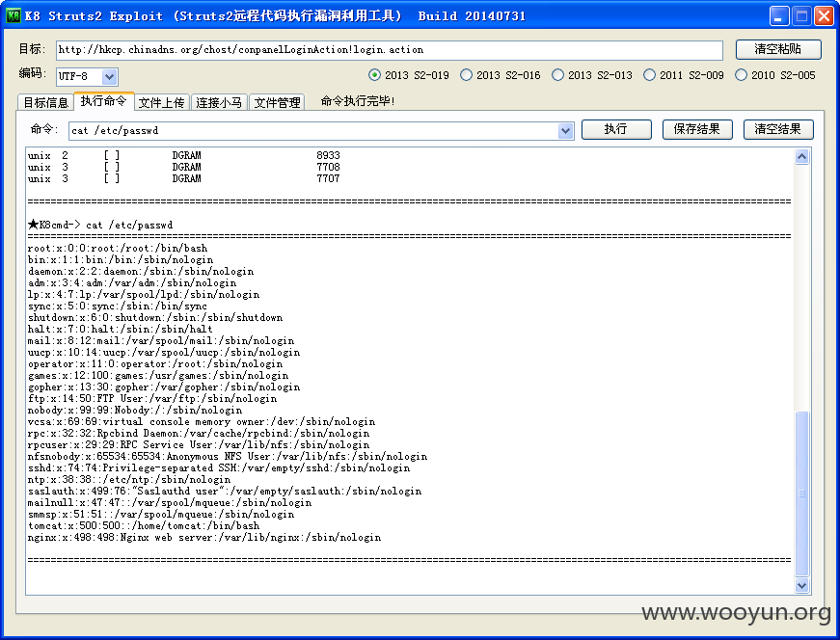
Task: Click the lp:x:4:7 output line
Action: [144, 295]
